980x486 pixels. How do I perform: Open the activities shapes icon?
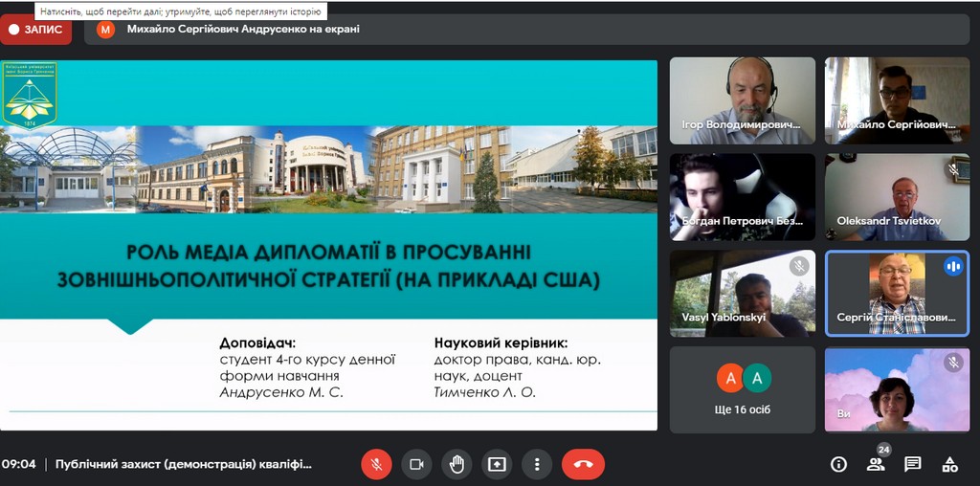(950, 464)
